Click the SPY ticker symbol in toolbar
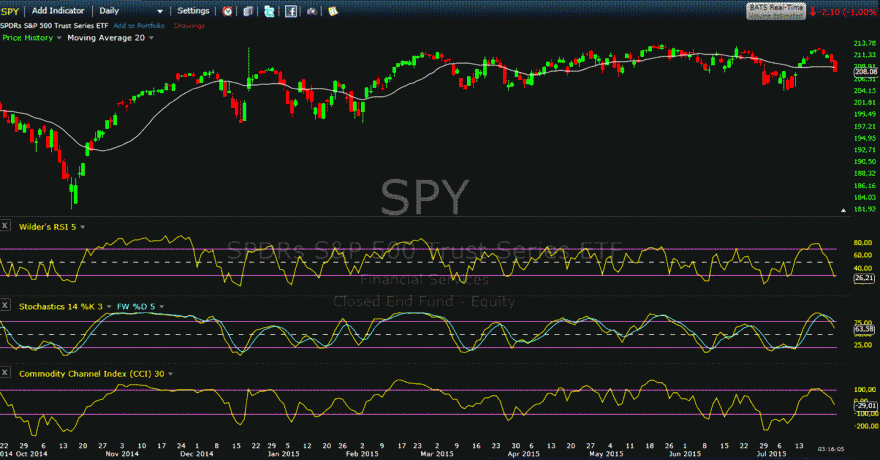This screenshot has width=880, height=460. pos(10,11)
